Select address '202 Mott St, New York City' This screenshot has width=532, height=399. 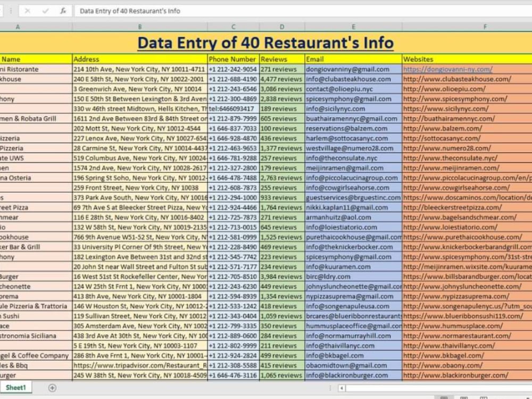[140, 128]
